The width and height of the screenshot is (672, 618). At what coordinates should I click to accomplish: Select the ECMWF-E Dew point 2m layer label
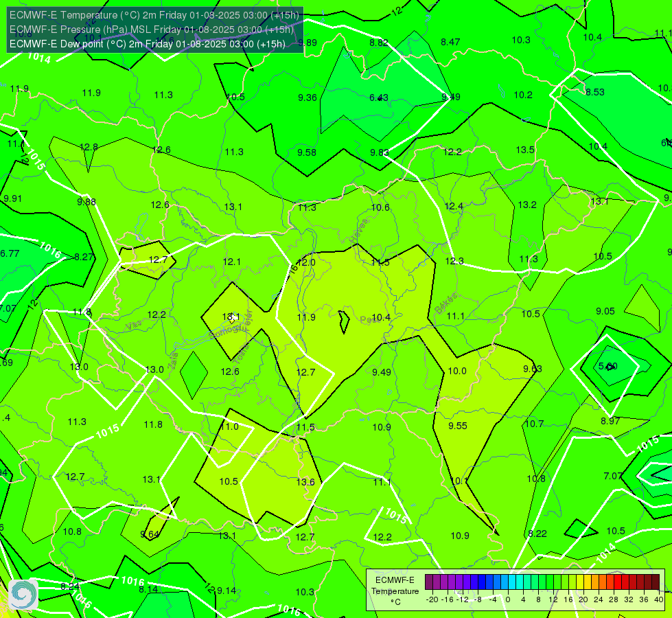tap(148, 44)
